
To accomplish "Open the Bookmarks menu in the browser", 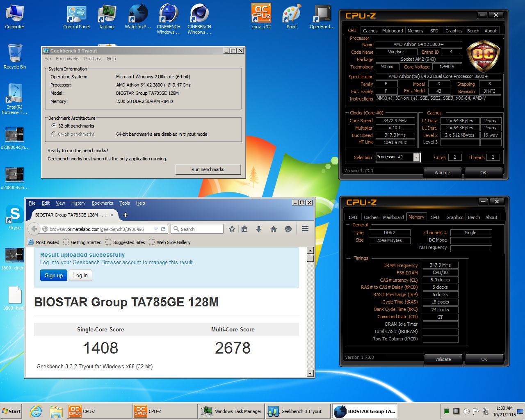I will [103, 203].
